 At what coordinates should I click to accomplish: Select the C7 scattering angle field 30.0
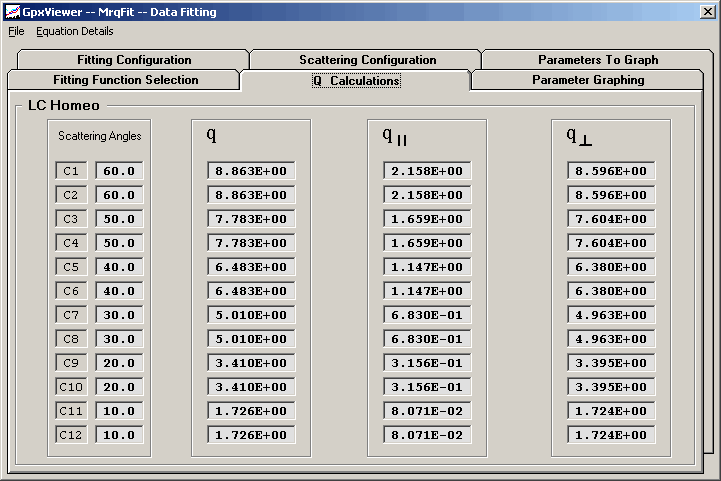click(119, 315)
